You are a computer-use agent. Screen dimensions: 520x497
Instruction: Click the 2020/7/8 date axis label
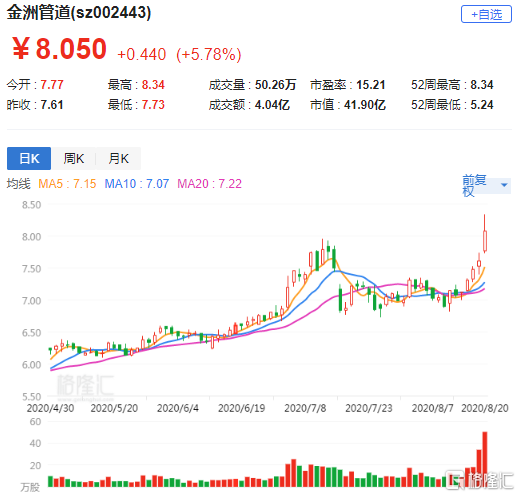click(x=305, y=408)
